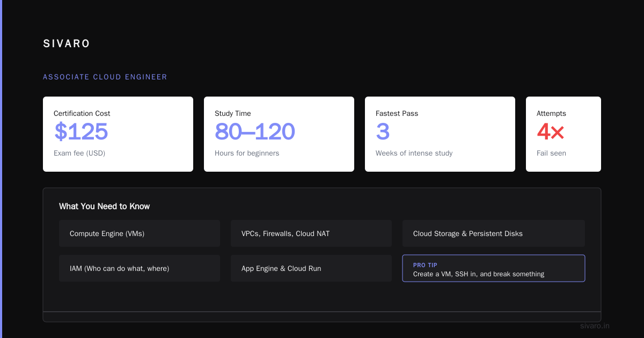This screenshot has width=644, height=338.
Task: Click the What You Need to Know heading
Action: 105,207
